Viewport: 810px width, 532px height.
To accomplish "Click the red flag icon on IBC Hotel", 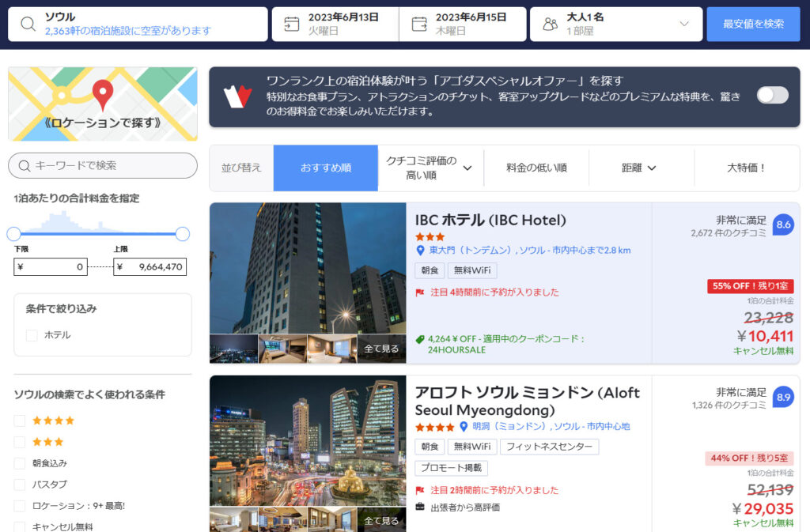I will tap(420, 292).
